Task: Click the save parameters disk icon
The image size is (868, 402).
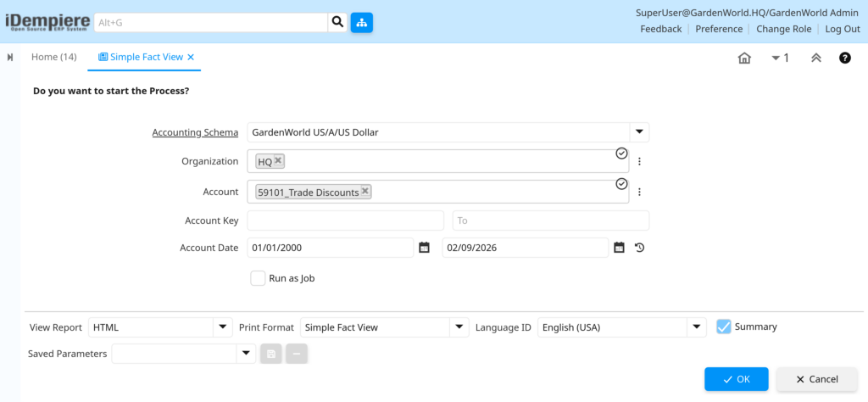Action: point(271,354)
